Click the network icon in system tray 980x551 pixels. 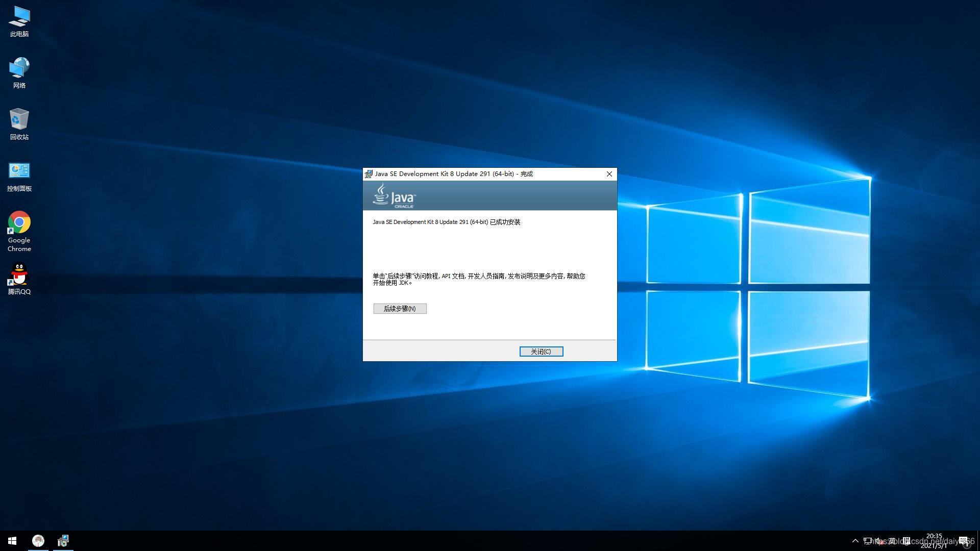click(868, 541)
